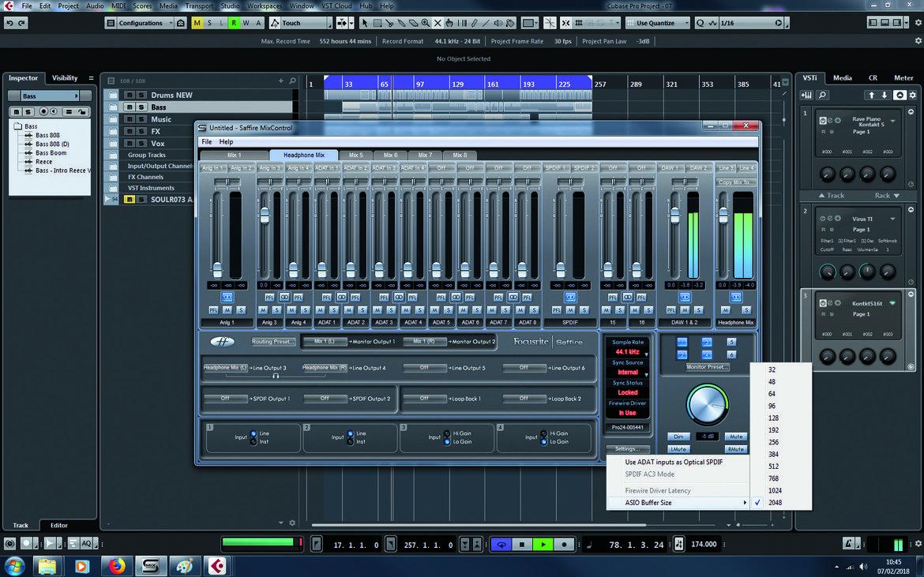Viewport: 924px width, 577px height.
Task: Click the search magnifier above the track list
Action: point(292,81)
